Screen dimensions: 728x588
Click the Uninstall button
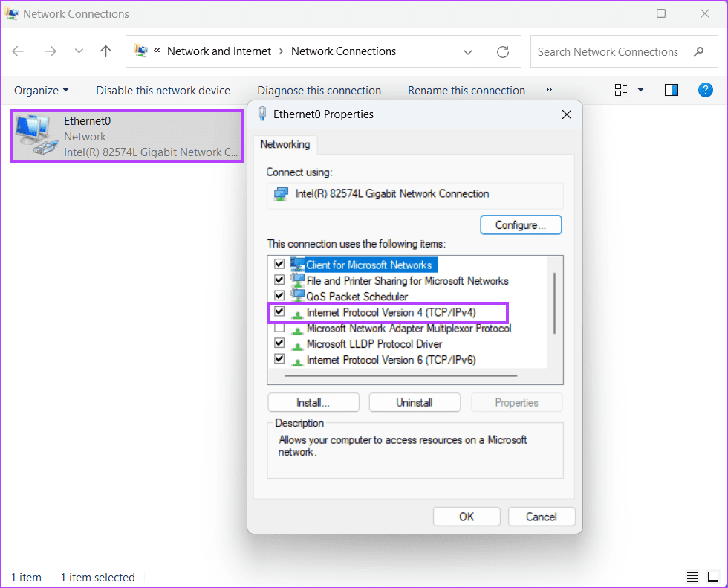415,403
